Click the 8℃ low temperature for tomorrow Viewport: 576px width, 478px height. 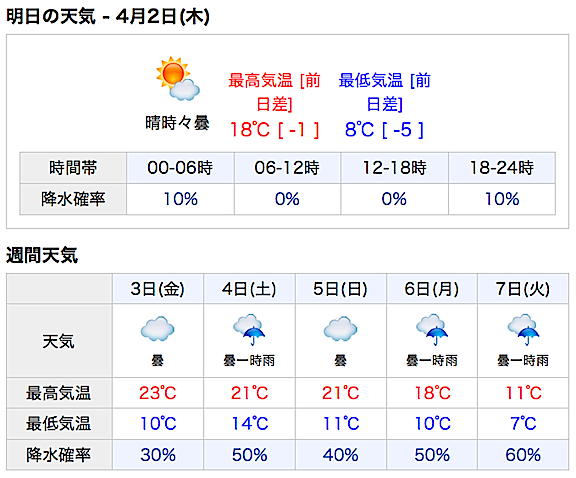click(x=359, y=130)
